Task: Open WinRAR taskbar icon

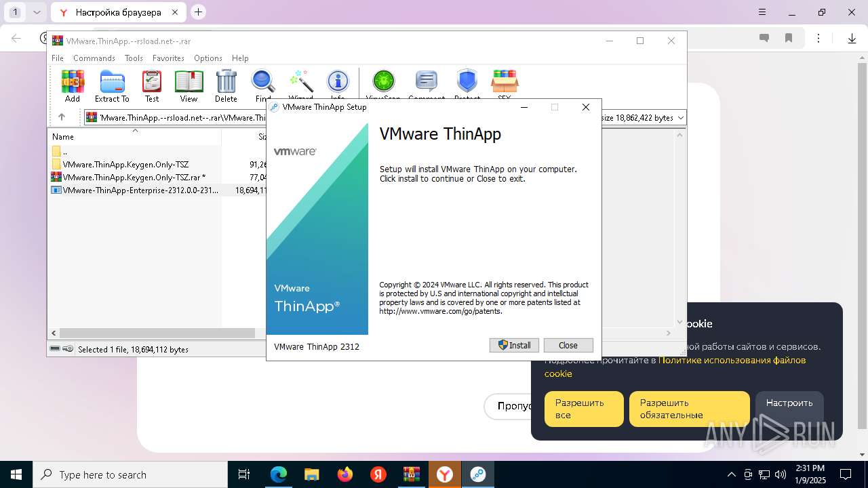Action: (412, 474)
